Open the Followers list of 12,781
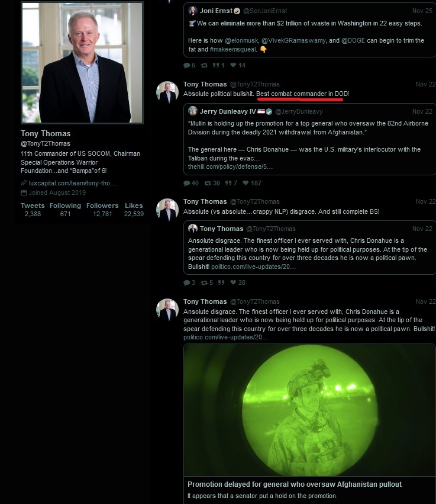This screenshot has width=436, height=504. click(102, 210)
